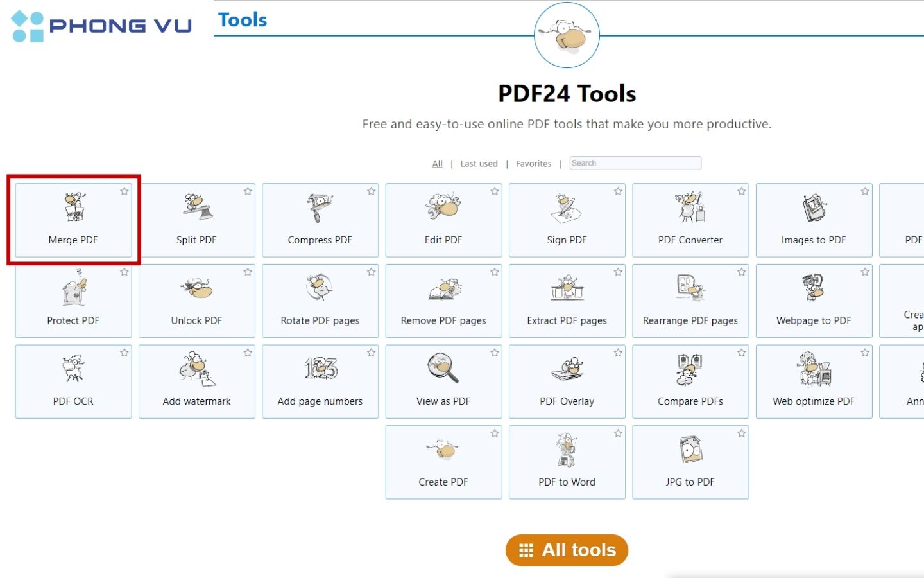Select the PDF to Word tool
The height and width of the screenshot is (578, 924).
567,462
